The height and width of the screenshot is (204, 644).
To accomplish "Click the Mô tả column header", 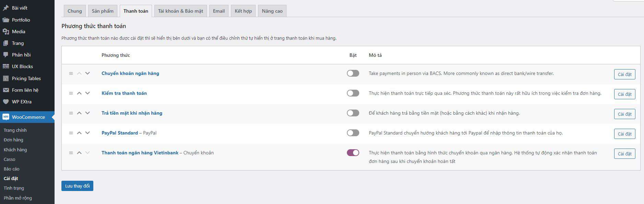I will 375,55.
